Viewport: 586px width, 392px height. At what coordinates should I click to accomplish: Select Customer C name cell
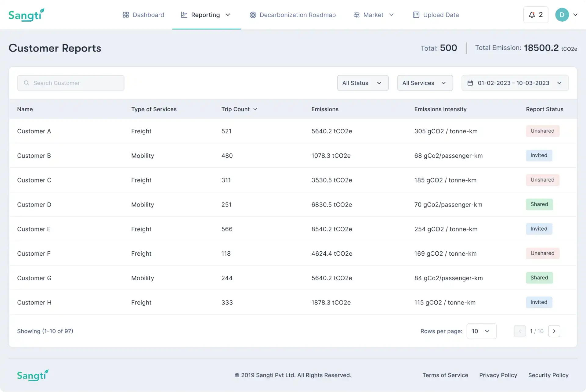(34, 180)
